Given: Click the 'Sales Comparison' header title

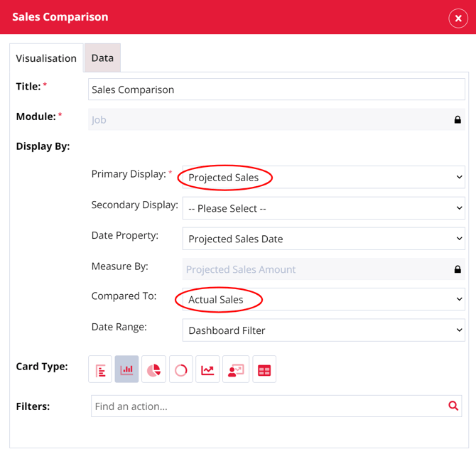Looking at the screenshot, I should [60, 17].
